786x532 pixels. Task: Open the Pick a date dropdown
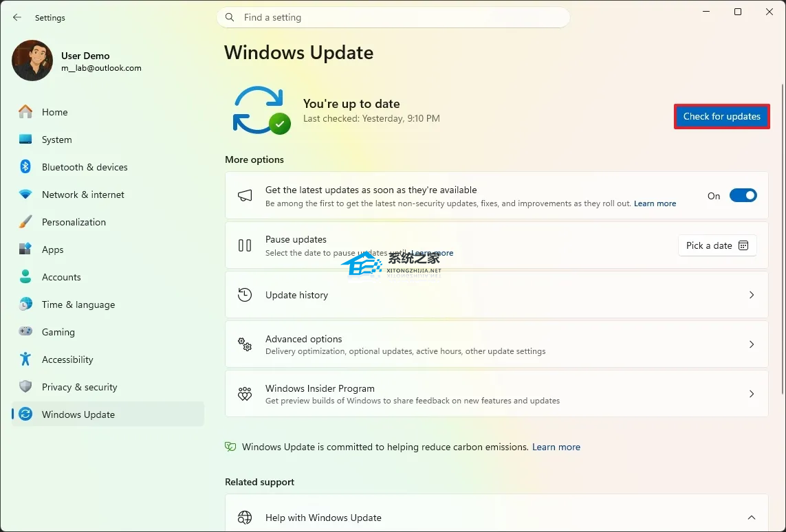pyautogui.click(x=717, y=245)
